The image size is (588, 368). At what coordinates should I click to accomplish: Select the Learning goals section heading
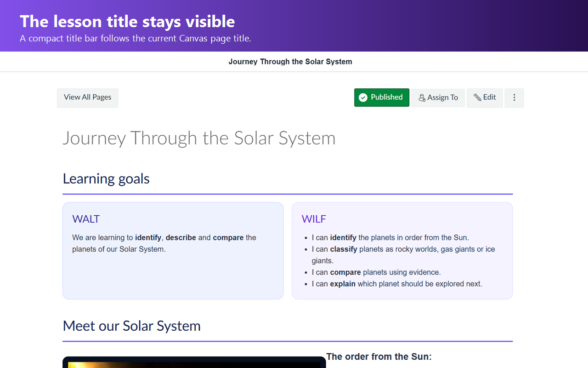(106, 178)
